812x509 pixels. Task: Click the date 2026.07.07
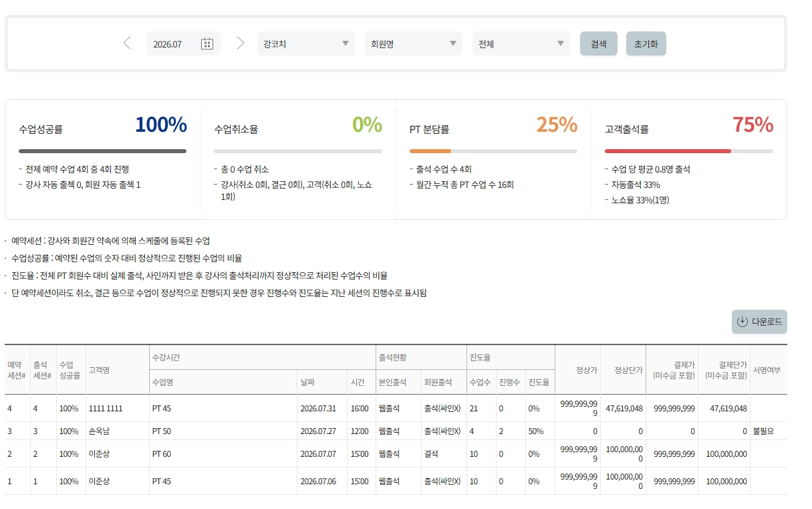coord(318,454)
